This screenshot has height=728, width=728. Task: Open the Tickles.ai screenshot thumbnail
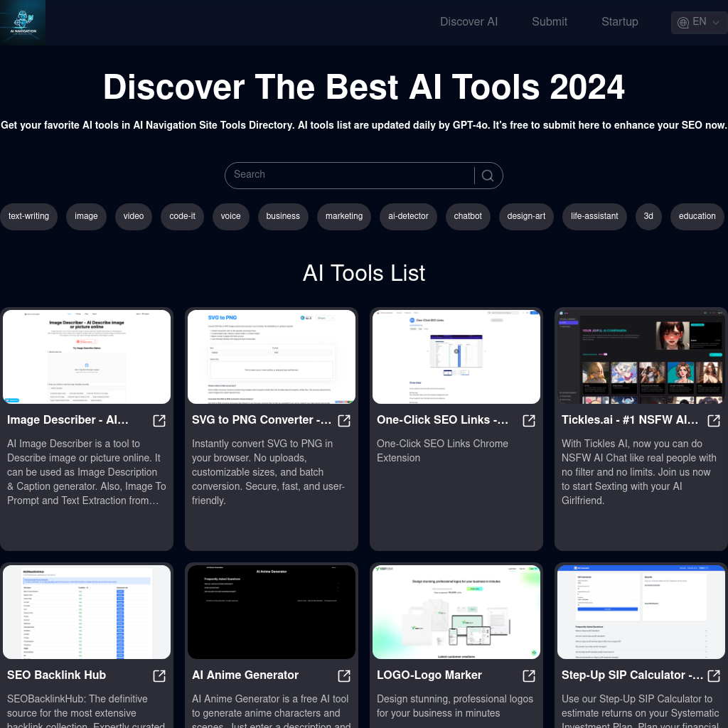(x=641, y=357)
